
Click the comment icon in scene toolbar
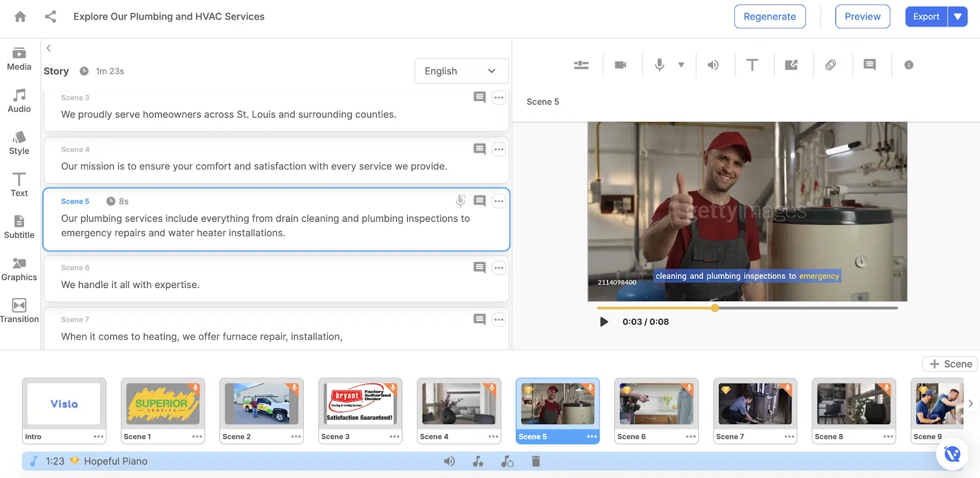click(870, 65)
